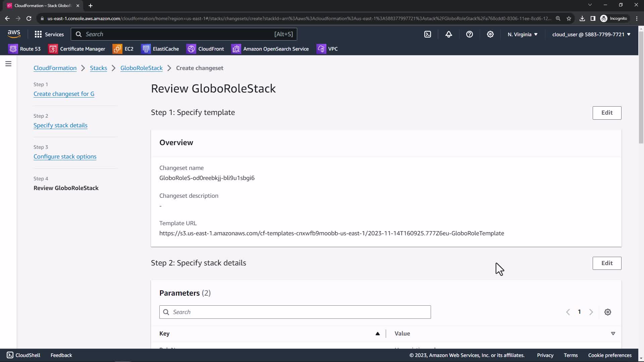Open the N. Virginia region dropdown

pos(522,34)
